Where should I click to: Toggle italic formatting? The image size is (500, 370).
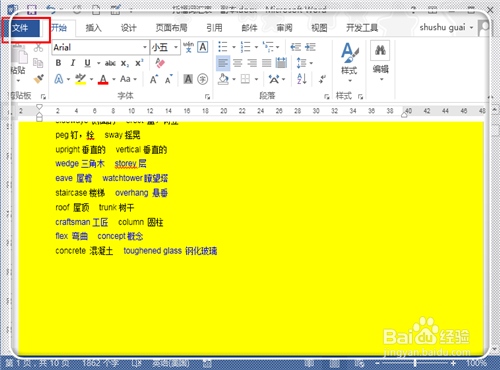tap(73, 63)
